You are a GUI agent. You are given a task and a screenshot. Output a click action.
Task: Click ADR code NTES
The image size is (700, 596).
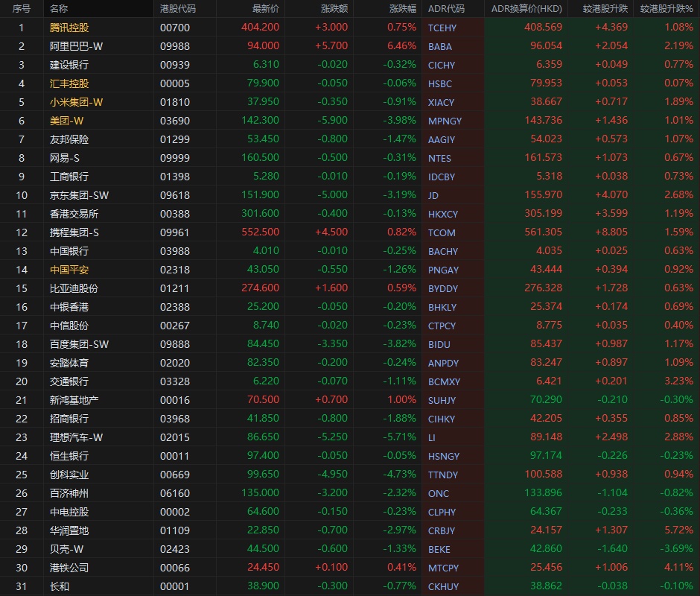pos(439,158)
